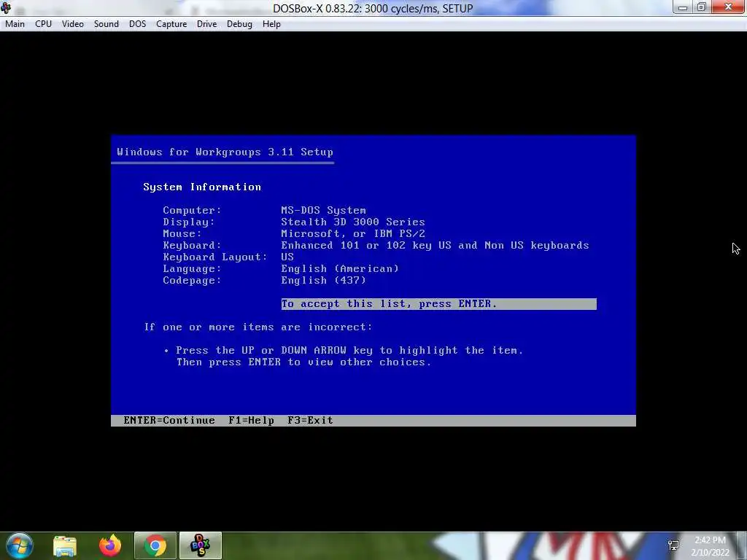Click the 'Language:' label
Image resolution: width=747 pixels, height=560 pixels.
point(192,268)
